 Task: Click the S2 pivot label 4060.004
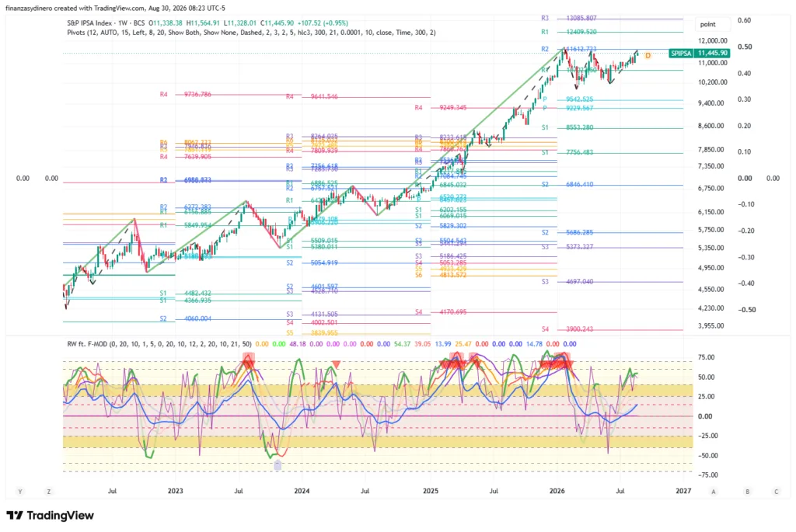[197, 318]
